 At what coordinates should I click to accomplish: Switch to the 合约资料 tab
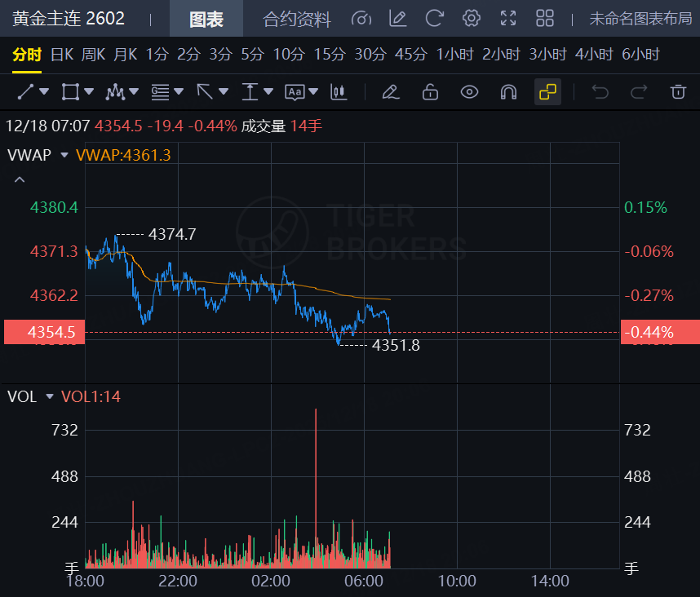297,19
